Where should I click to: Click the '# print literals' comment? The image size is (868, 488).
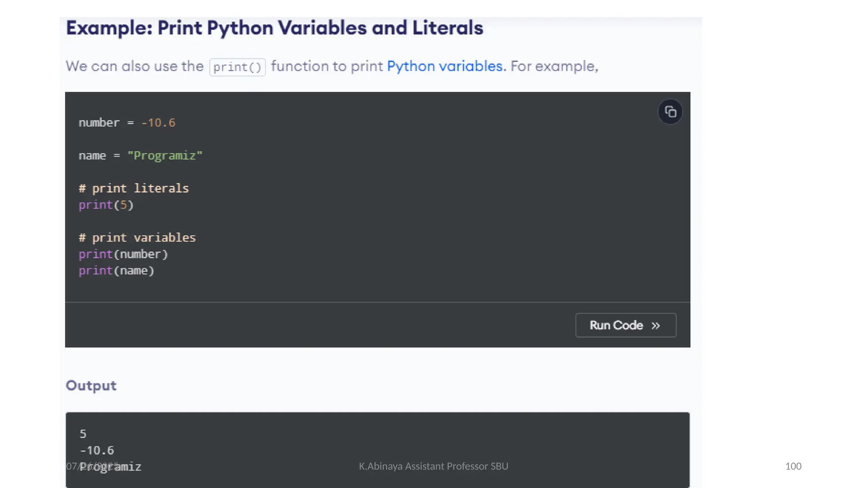(134, 189)
